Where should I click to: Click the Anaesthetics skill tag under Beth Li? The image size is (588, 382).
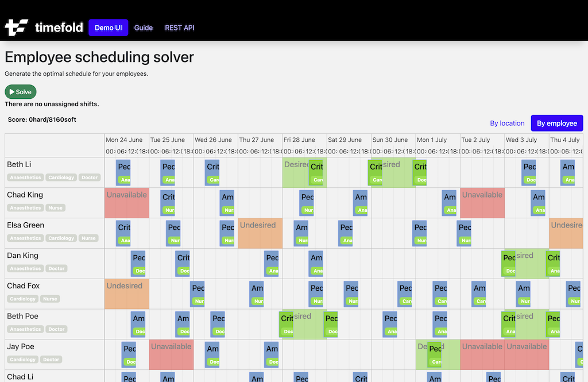coord(25,177)
